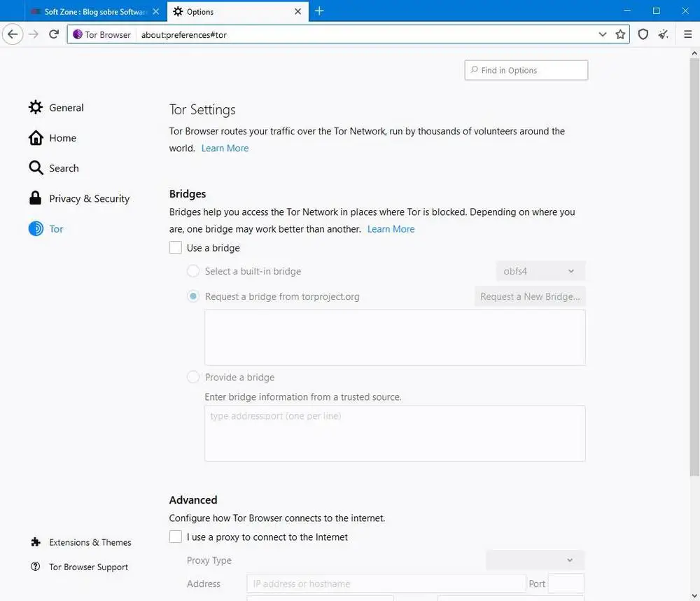Close the Options tab

(297, 12)
